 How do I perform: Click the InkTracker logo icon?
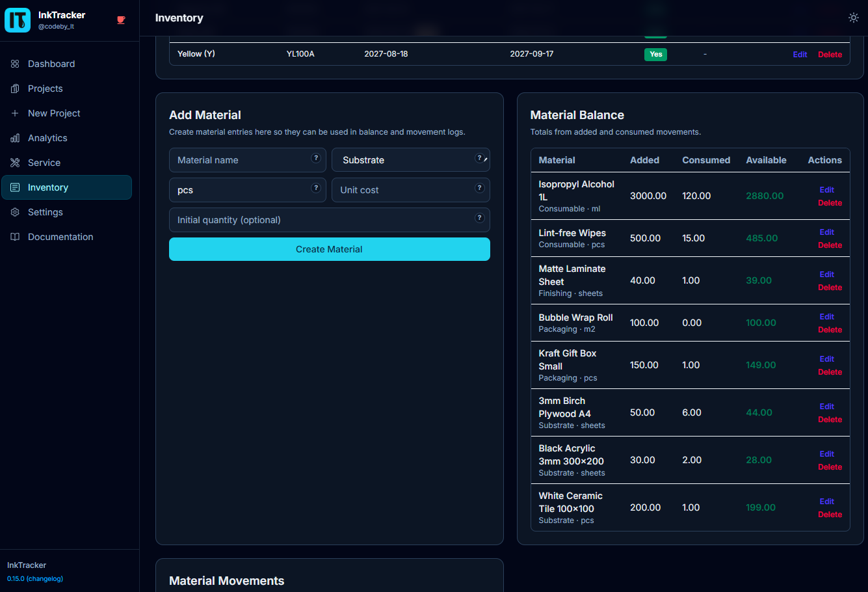pyautogui.click(x=18, y=20)
